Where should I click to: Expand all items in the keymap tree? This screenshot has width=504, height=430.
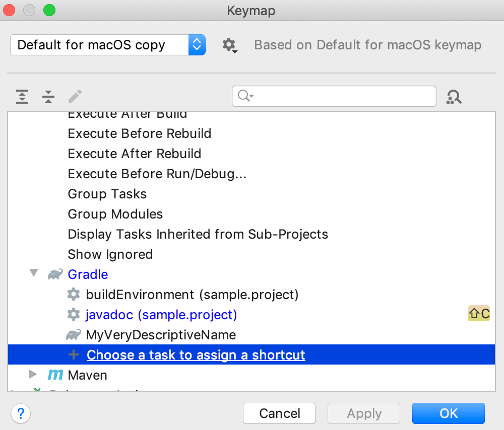pyautogui.click(x=22, y=96)
